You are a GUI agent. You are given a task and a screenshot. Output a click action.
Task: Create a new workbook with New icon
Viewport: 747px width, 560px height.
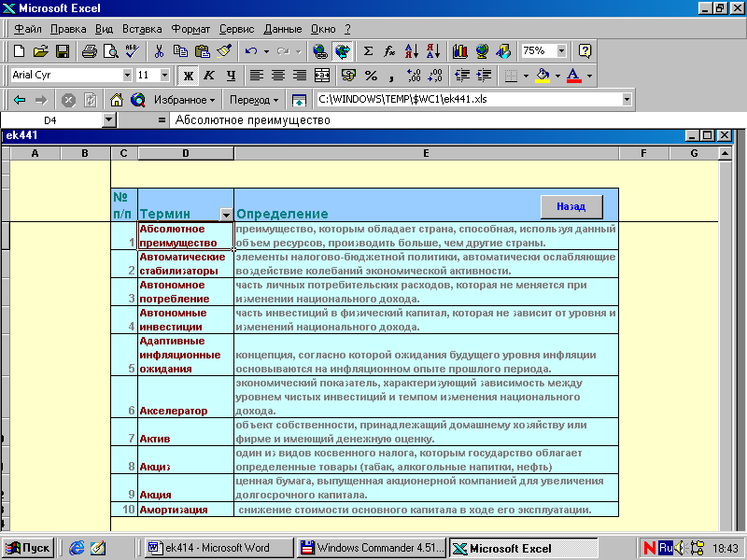coord(19,51)
